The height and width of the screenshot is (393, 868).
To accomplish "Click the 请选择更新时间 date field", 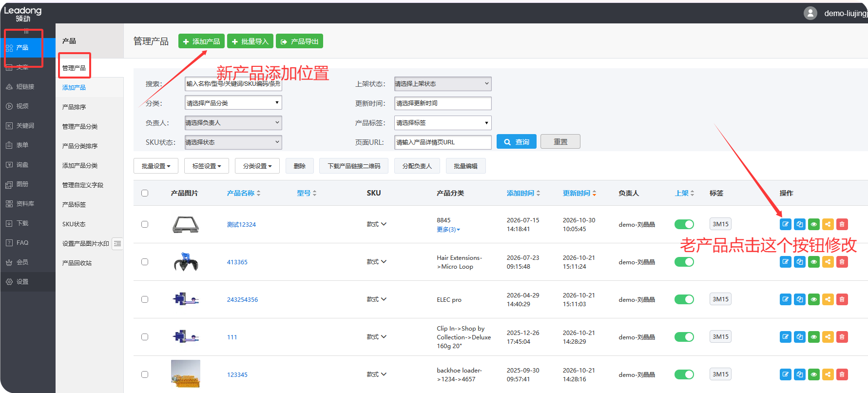I will click(443, 103).
